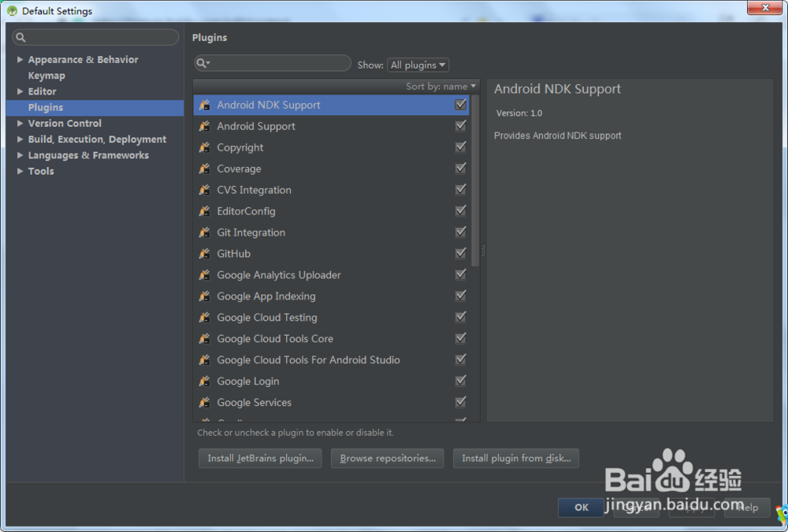This screenshot has width=788, height=532.
Task: Expand Appearance & Behavior arrow
Action: [x=20, y=59]
